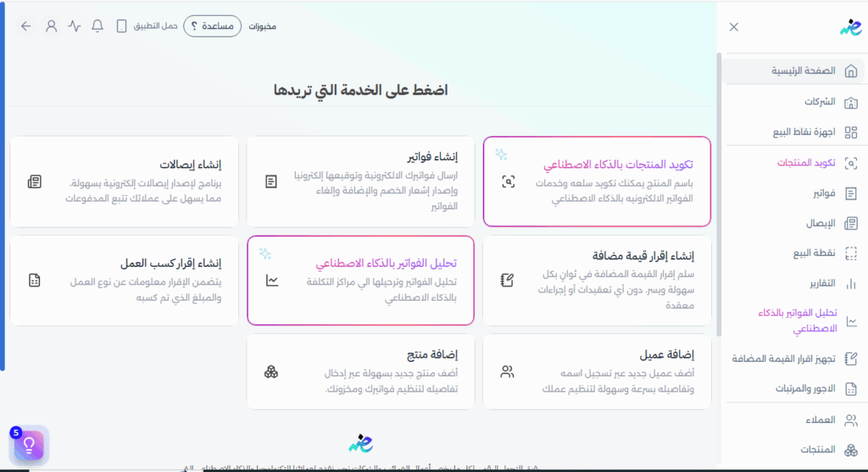Open إنشاء فواتير card title
Screen dimensions: 868x472
point(433,157)
